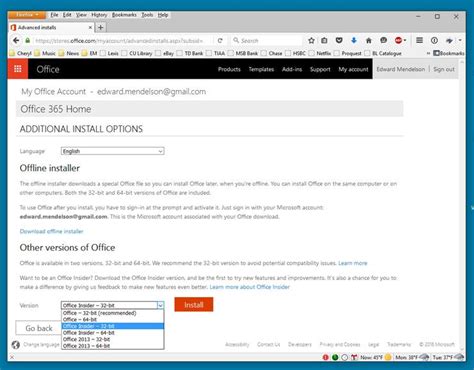This screenshot has height=370, width=474.
Task: Click Download offline installer link
Action: 51,231
